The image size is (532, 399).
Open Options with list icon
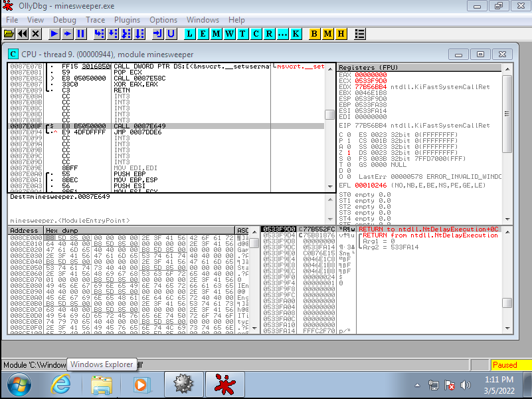click(359, 34)
